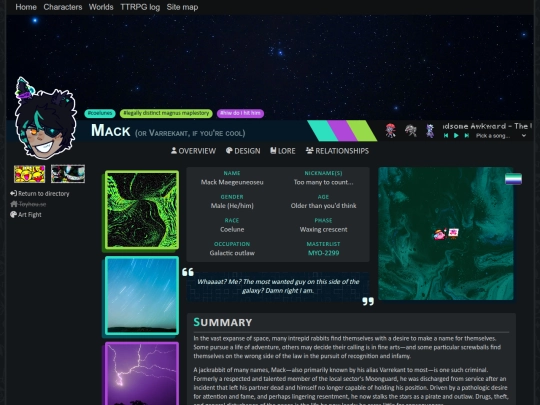540x405 pixels.
Task: Click the opening quotation mark icon
Action: 188,272
